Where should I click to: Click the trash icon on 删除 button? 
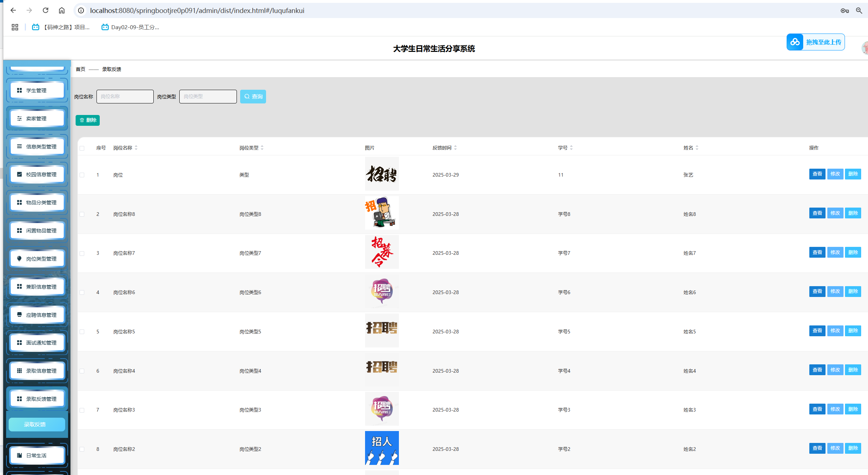point(82,120)
